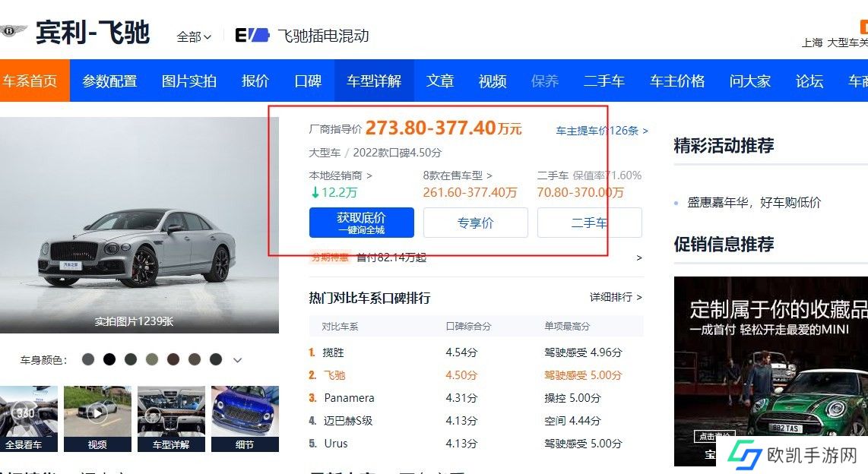Click the Bentley winged logo icon

click(x=14, y=32)
